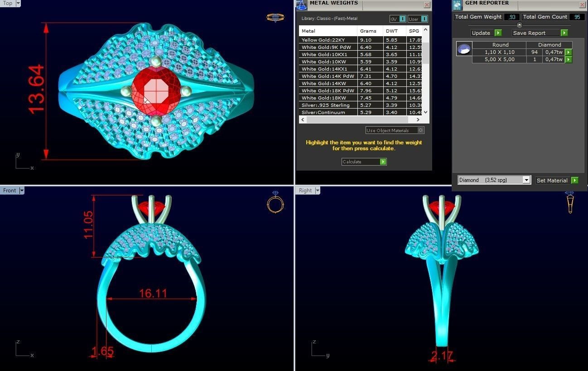The image size is (588, 371).
Task: Toggle the GV library switch
Action: click(398, 19)
